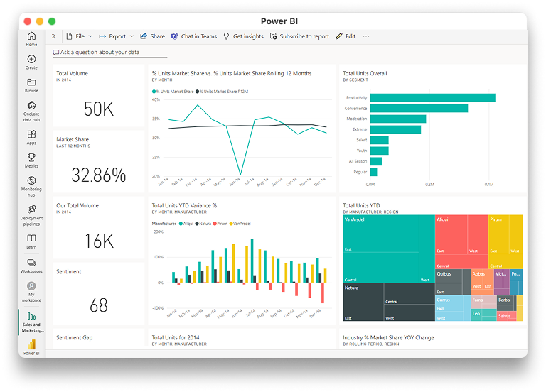Open the Learn book icon
This screenshot has height=392, width=546.
point(31,239)
